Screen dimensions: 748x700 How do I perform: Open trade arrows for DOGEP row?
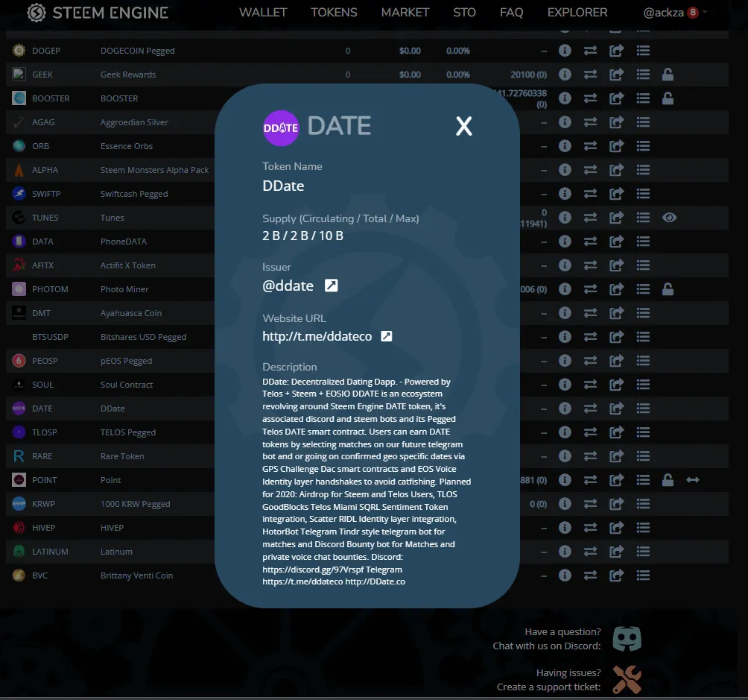590,50
